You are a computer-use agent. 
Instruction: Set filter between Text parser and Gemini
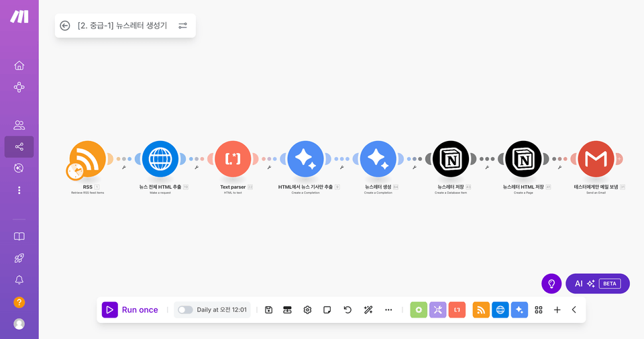[x=270, y=167]
